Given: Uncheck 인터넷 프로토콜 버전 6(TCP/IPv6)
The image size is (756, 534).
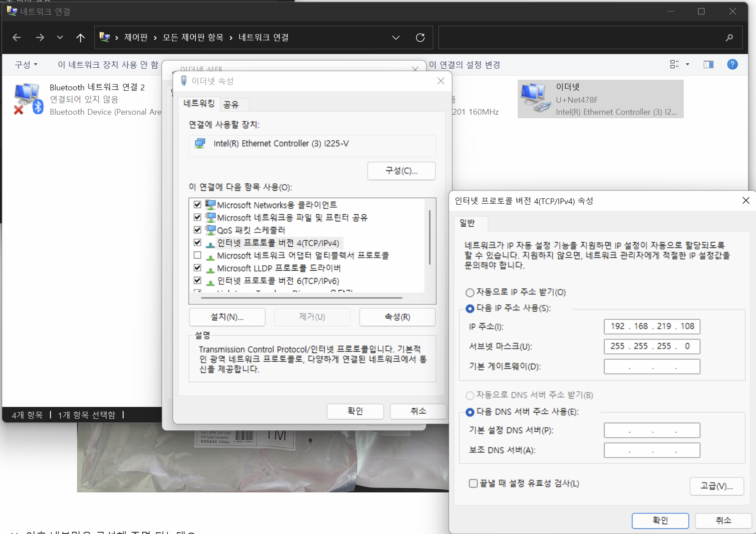Looking at the screenshot, I should [x=198, y=281].
